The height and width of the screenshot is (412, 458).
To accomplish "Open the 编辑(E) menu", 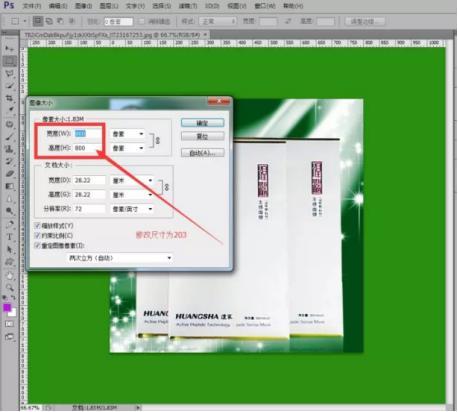I will 58,6.
